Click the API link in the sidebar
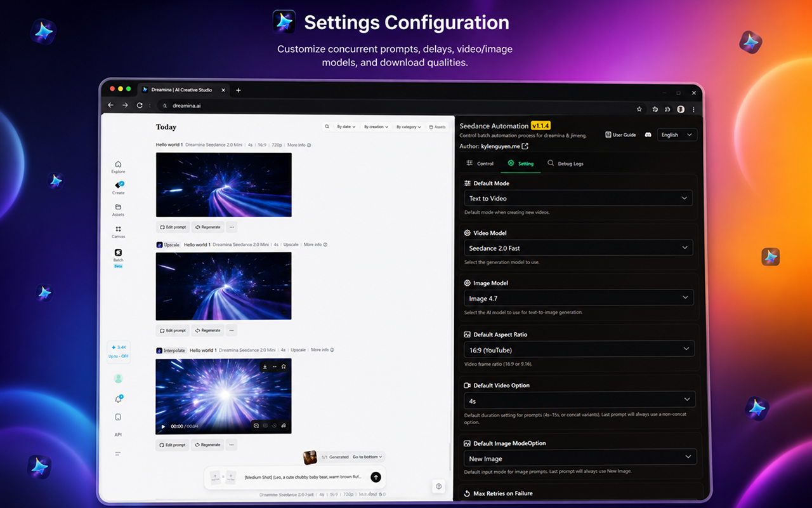Screen dimensions: 812x508 point(118,435)
